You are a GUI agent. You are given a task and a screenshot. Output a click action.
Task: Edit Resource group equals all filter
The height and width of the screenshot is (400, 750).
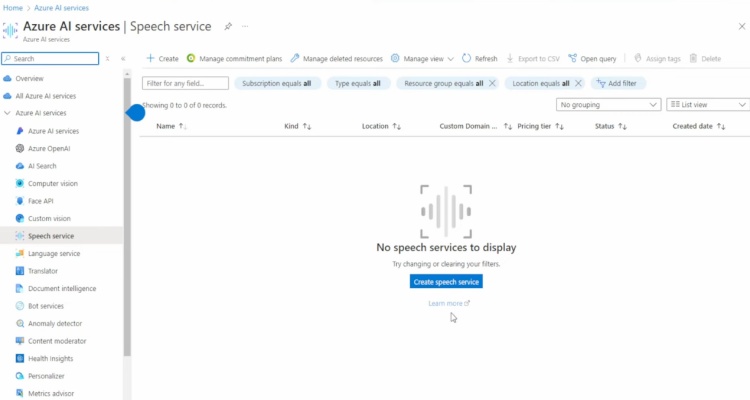click(444, 83)
